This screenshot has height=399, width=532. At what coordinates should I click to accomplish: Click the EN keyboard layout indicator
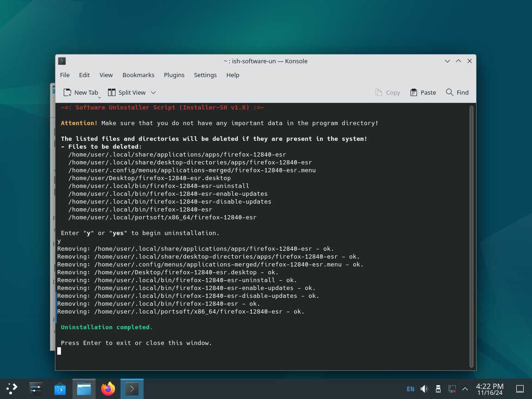410,389
